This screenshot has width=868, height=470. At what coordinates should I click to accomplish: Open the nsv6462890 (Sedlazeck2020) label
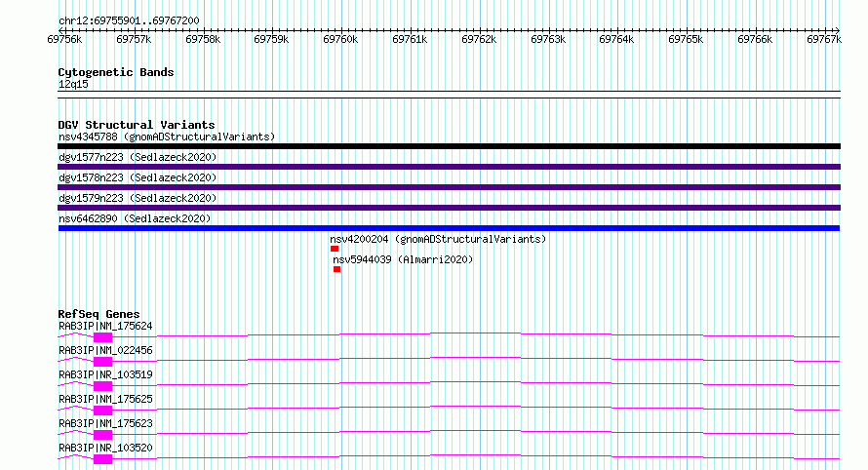click(x=135, y=218)
